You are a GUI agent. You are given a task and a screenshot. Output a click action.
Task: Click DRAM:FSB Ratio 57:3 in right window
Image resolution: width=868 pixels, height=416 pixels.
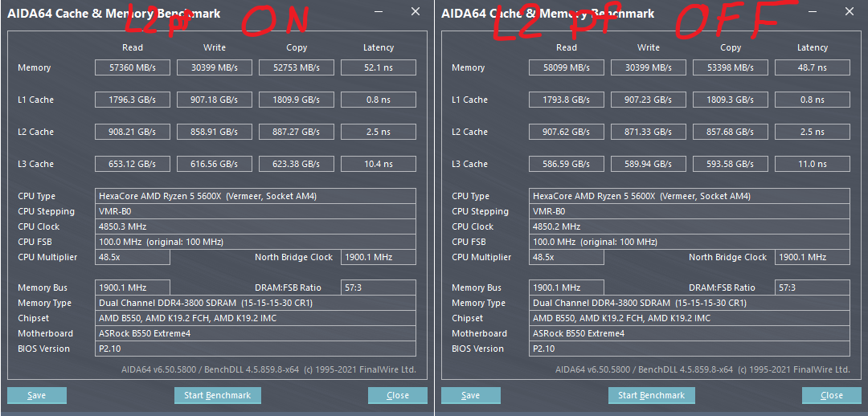(812, 288)
